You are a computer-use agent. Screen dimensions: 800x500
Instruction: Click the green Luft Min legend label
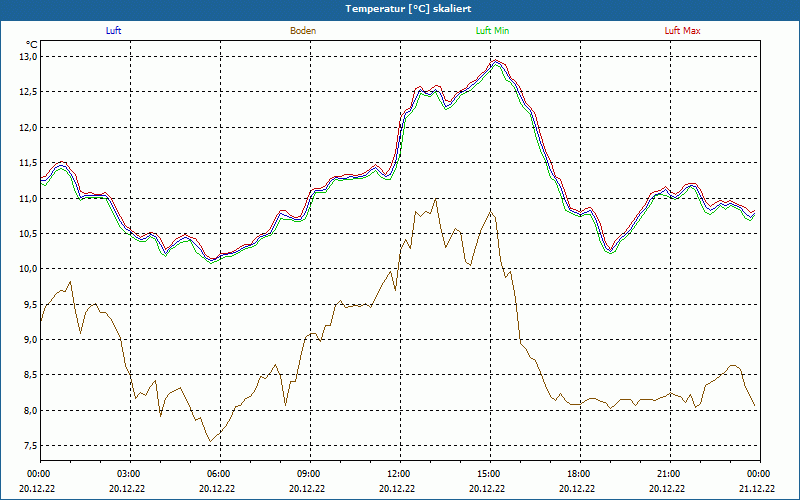coord(492,31)
